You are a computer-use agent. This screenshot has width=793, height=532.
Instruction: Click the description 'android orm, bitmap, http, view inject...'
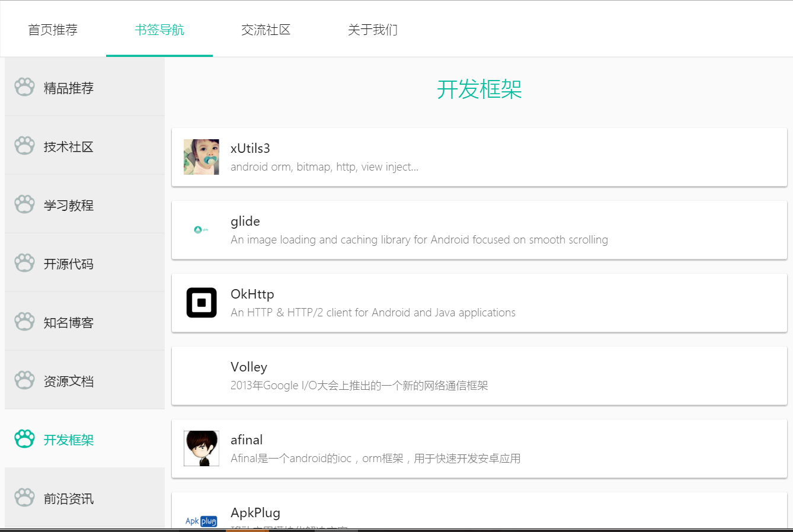point(325,167)
